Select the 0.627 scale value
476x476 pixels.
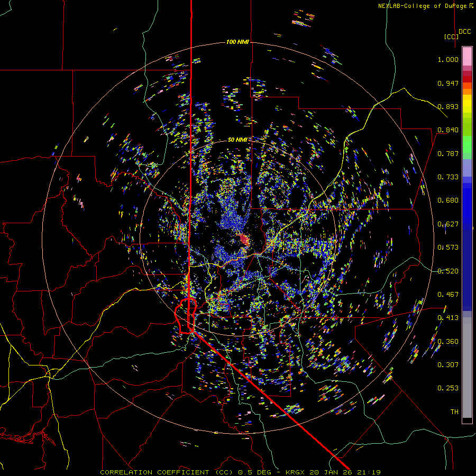[448, 224]
